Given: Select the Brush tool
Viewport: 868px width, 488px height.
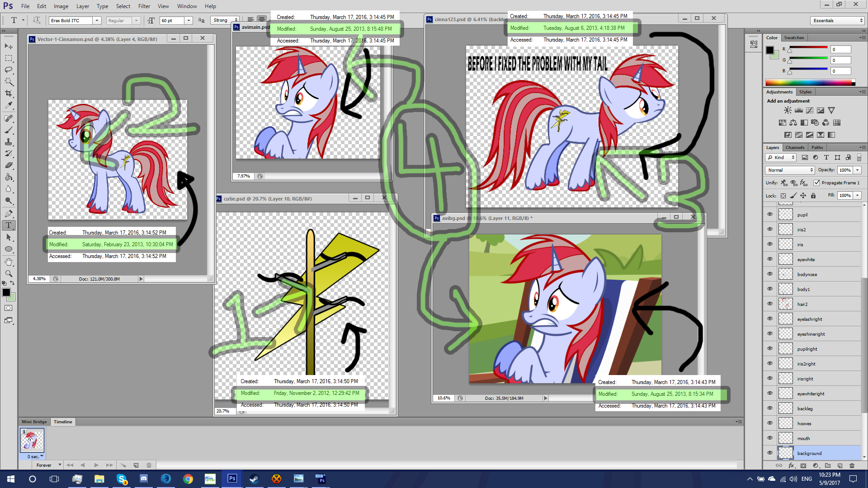Looking at the screenshot, I should [x=9, y=130].
